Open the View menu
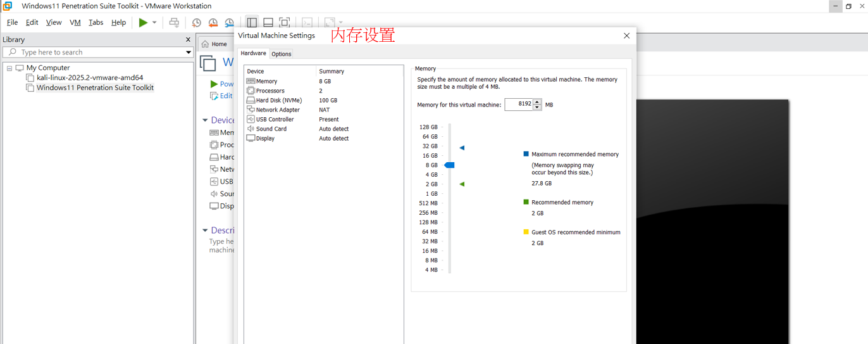This screenshot has width=868, height=344. tap(54, 22)
